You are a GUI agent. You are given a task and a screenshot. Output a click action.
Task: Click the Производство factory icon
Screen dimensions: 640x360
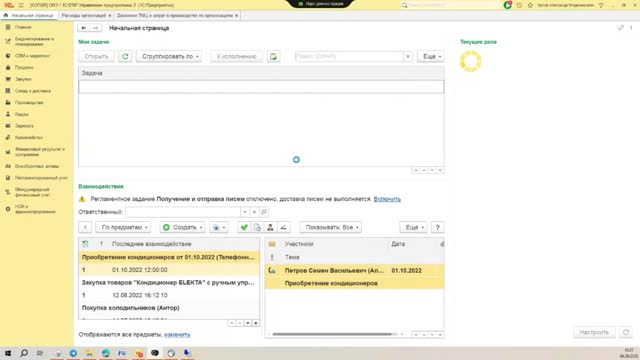point(8,102)
